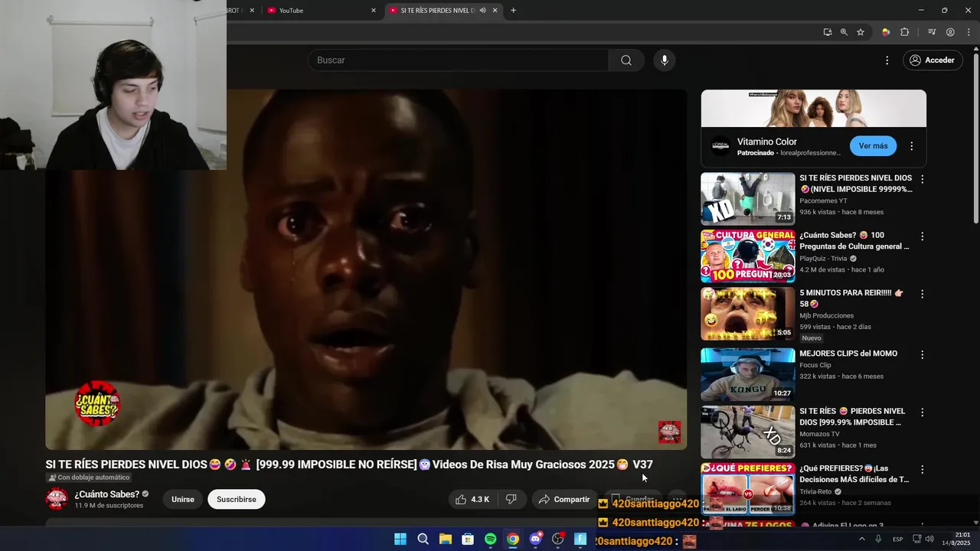Dislike the video with thumbs down

[x=511, y=499]
